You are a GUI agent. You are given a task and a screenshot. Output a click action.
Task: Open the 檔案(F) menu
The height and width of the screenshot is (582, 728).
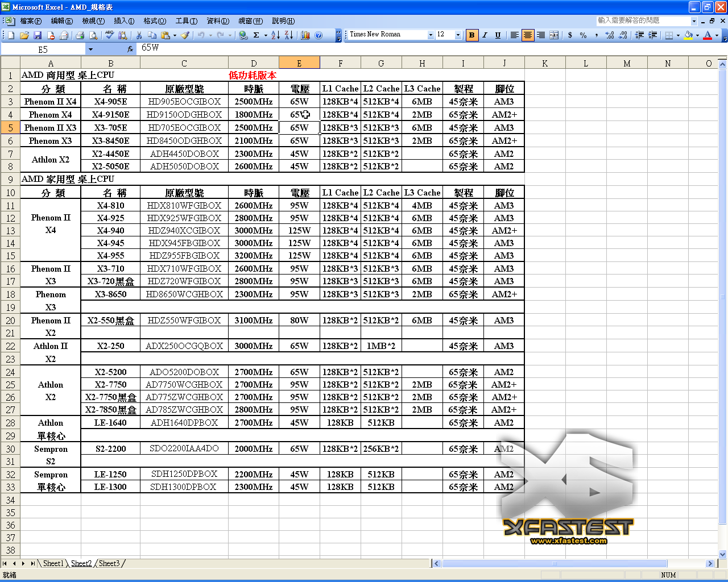(31, 21)
